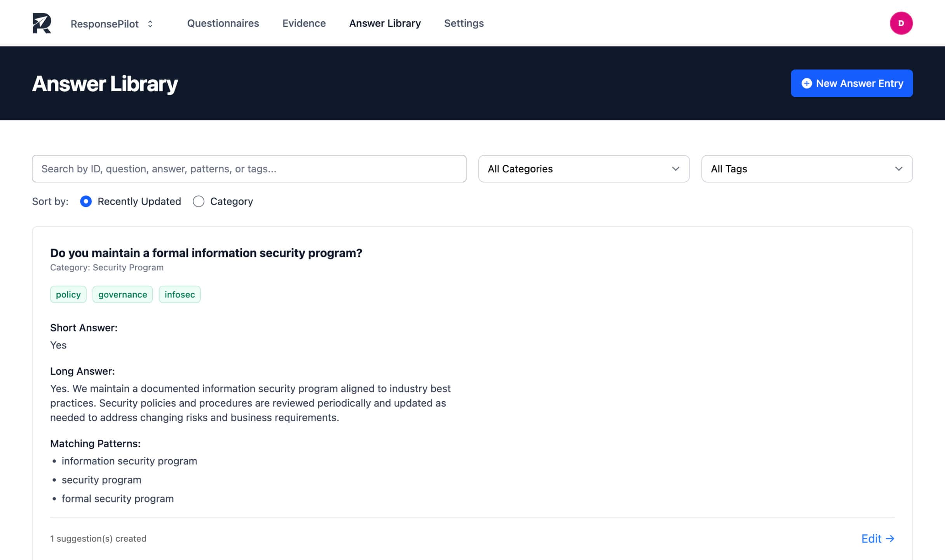Click the policy tag chip
The width and height of the screenshot is (945, 560).
[68, 294]
